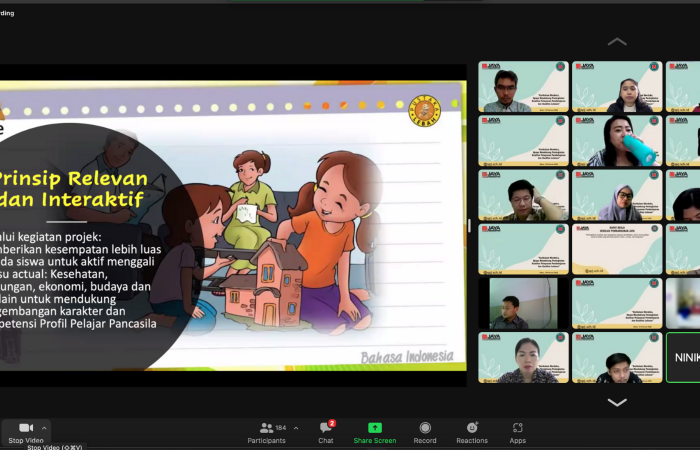Select the man's video tile with black side bars
This screenshot has width=700, height=450.
524,304
